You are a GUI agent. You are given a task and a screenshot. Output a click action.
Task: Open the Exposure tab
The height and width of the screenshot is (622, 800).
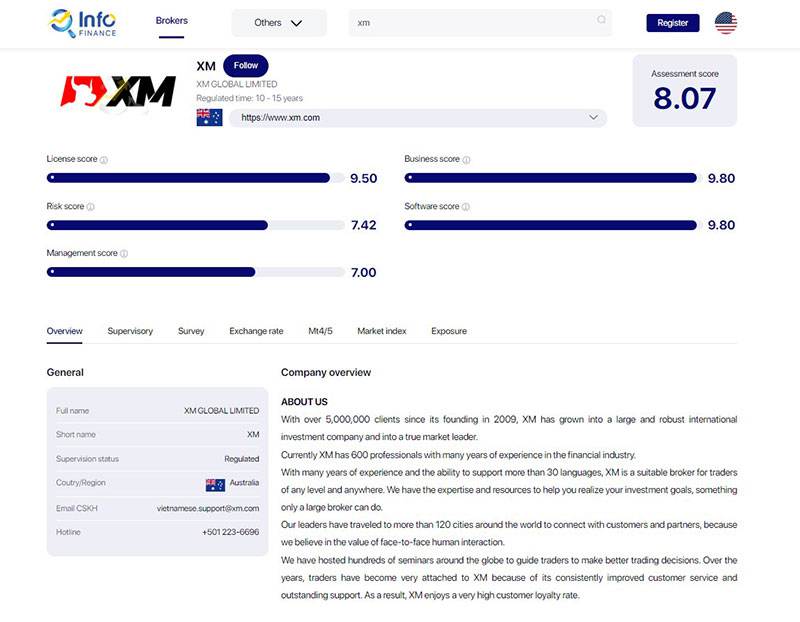click(449, 331)
